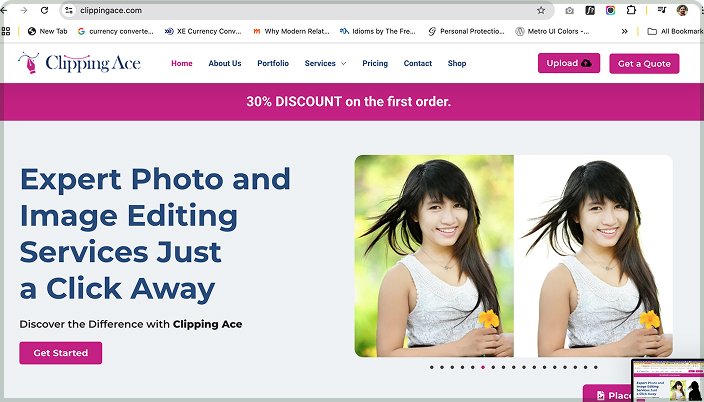Viewport: 704px width, 402px height.
Task: Click the Clipping Ace logo
Action: 79,63
